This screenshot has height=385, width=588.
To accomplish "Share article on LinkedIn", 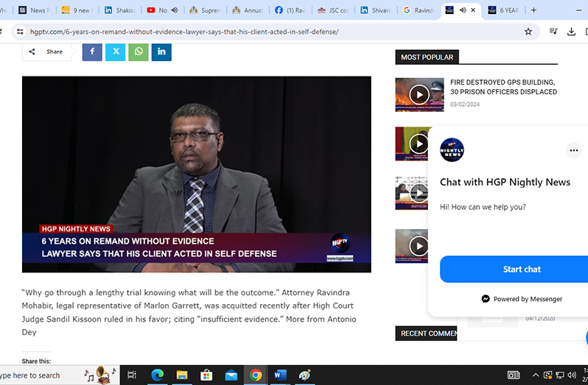I will pyautogui.click(x=161, y=52).
